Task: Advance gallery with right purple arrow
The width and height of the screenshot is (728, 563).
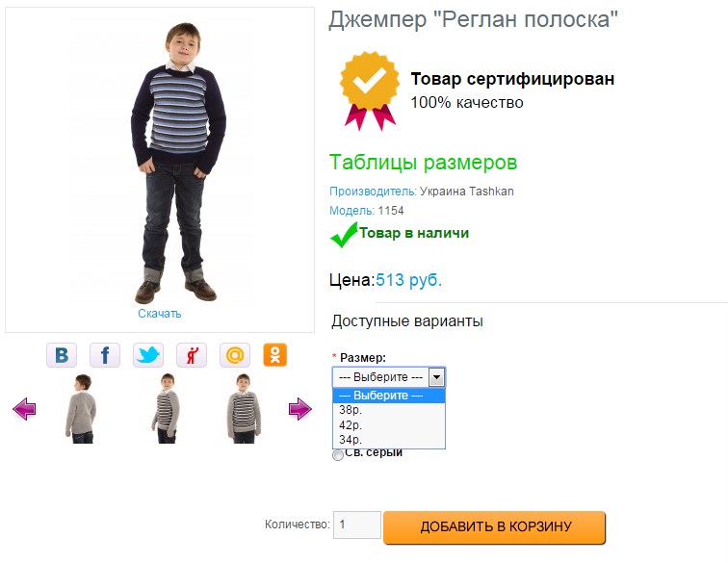Action: pos(300,410)
